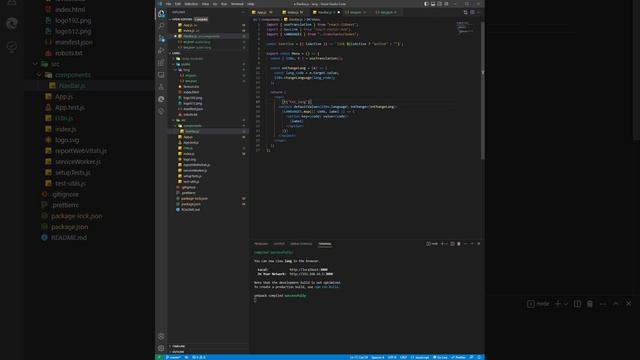The image size is (640, 360).
Task: Toggle the panel layout icon in title bar
Action: [433, 4]
